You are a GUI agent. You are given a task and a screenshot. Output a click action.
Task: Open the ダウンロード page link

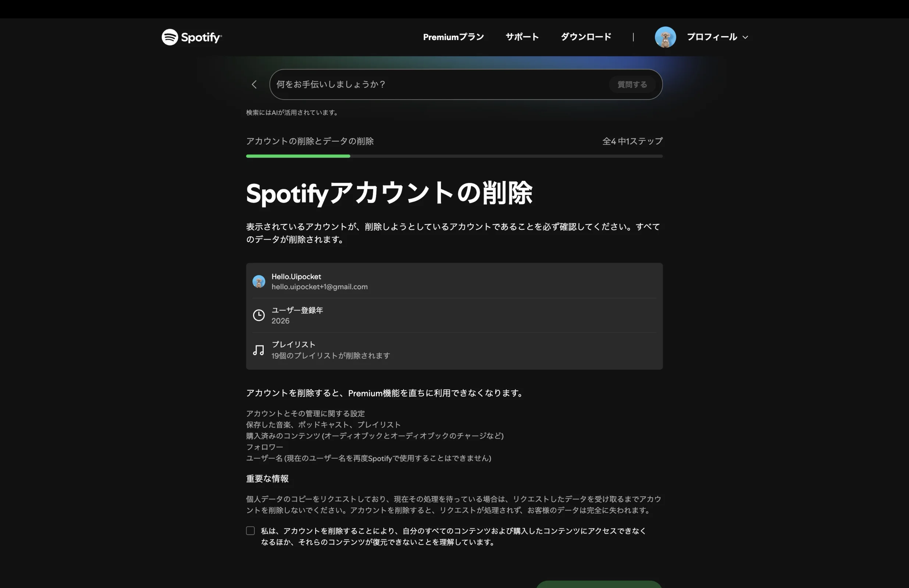[x=586, y=37]
